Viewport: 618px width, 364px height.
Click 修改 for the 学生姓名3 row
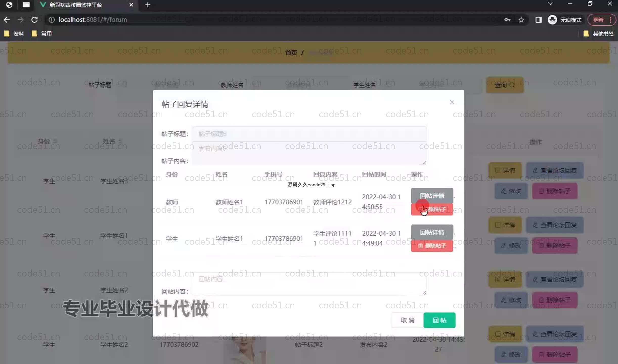point(511,191)
